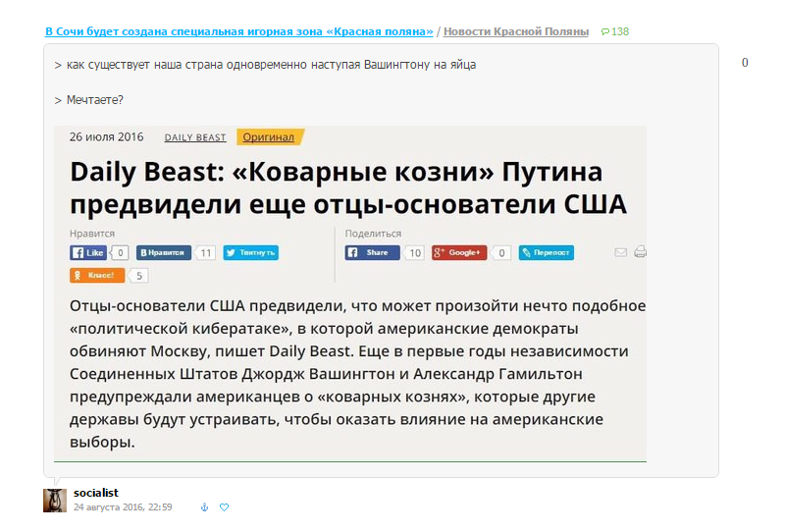This screenshot has height=532, width=785.
Task: Send the article by email envelope icon
Action: (x=620, y=252)
